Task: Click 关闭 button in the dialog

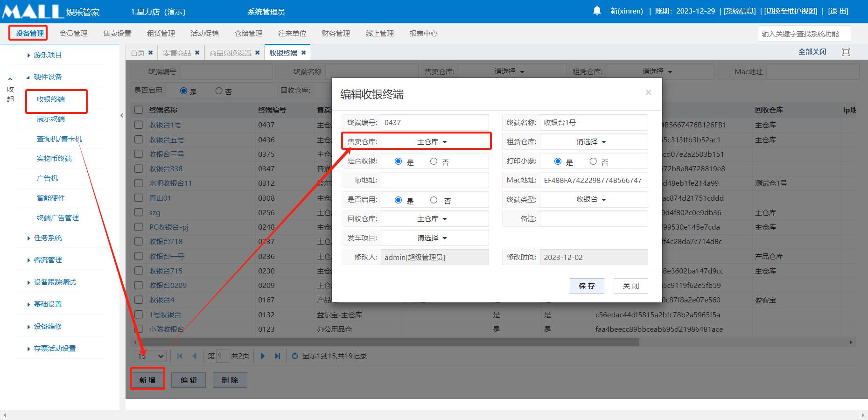Action: [x=631, y=286]
